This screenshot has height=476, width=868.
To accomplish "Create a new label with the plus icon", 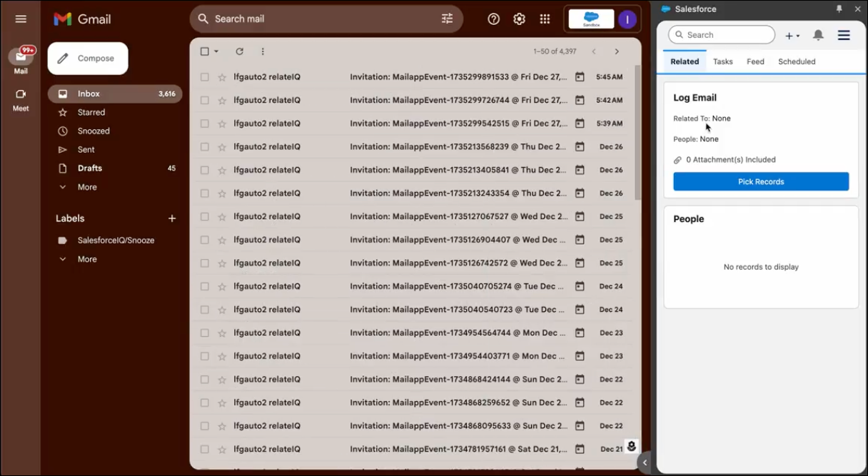I will (171, 218).
